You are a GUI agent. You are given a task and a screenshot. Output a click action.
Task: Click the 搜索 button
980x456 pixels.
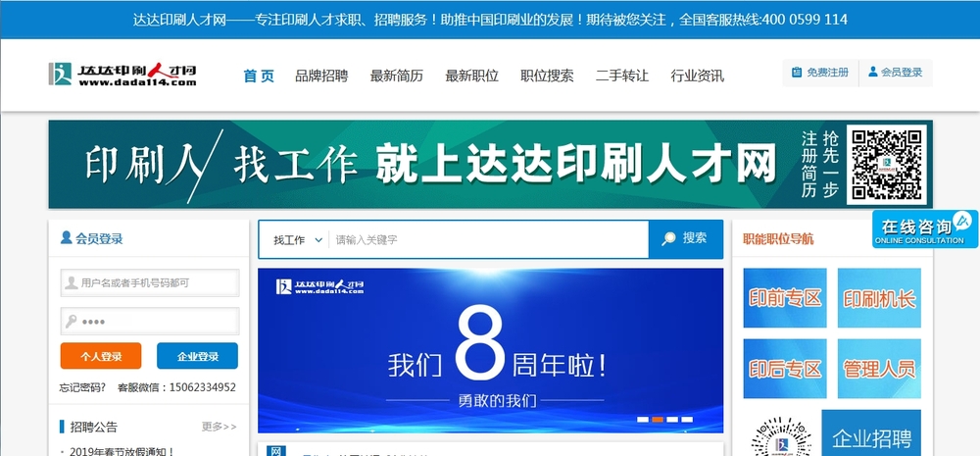686,239
